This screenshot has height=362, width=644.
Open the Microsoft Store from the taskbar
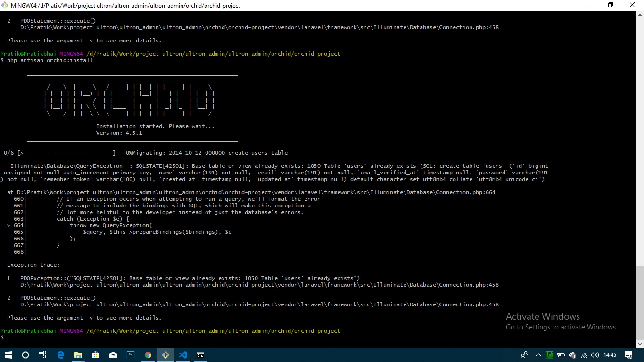pos(95,355)
